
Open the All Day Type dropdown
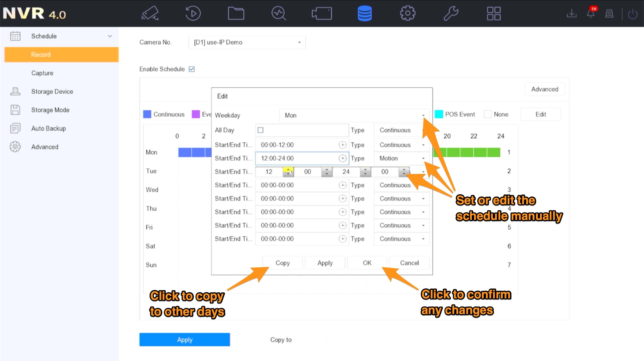point(402,130)
